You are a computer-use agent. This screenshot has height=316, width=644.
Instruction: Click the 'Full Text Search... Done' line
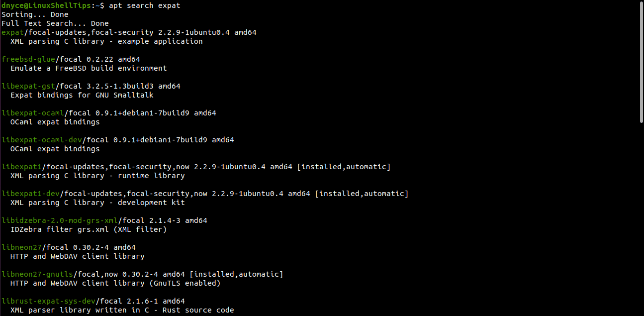click(x=55, y=23)
